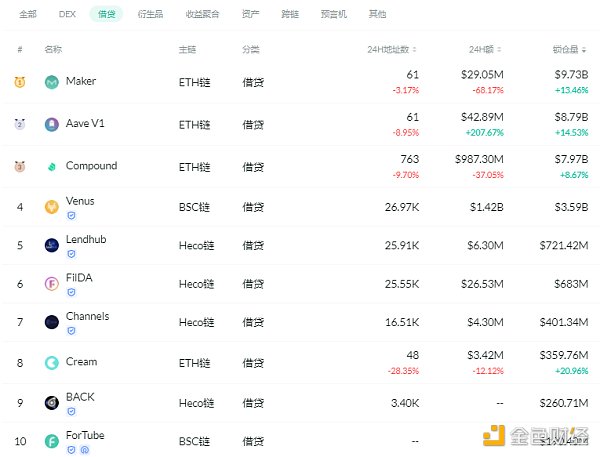600x457 pixels.
Task: Open the 衍生品 tab
Action: 150,14
